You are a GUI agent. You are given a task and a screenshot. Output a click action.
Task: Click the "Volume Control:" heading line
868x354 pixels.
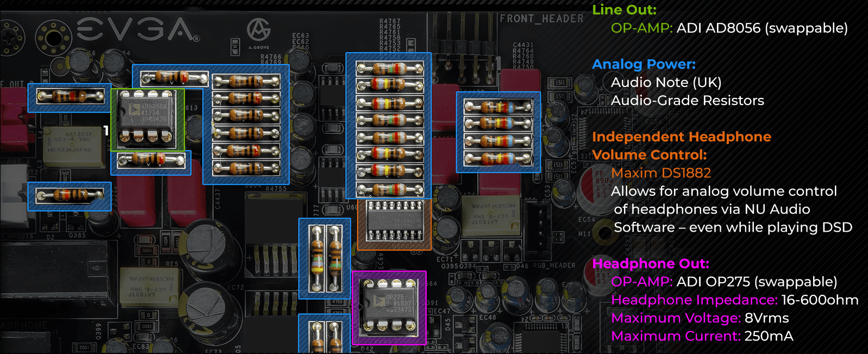point(650,155)
